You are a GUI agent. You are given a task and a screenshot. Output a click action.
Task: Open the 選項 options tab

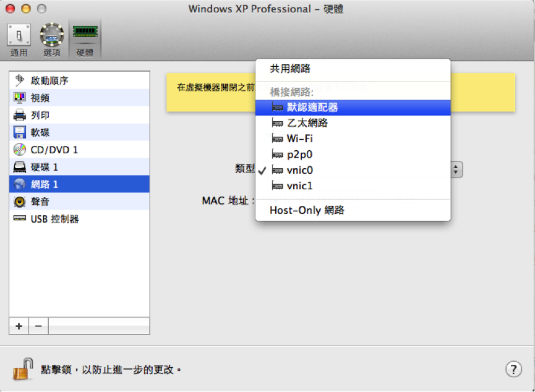click(52, 40)
